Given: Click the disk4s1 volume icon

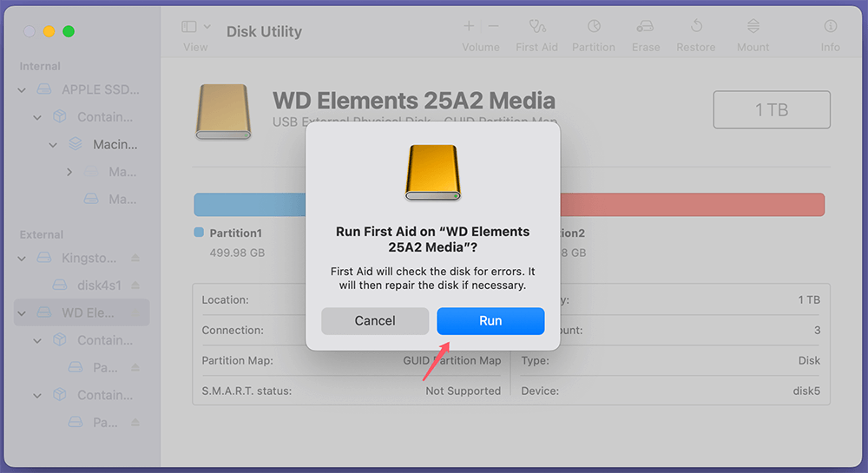Looking at the screenshot, I should (60, 285).
